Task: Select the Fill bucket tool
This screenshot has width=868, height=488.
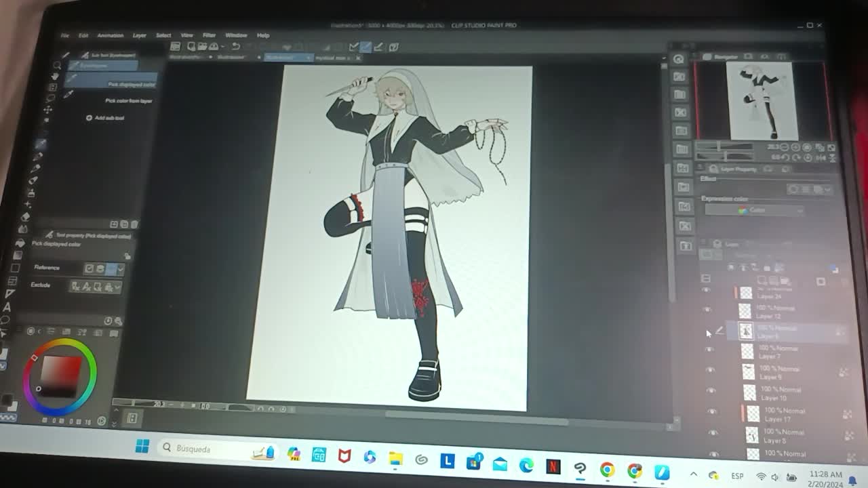Action: click(20, 243)
